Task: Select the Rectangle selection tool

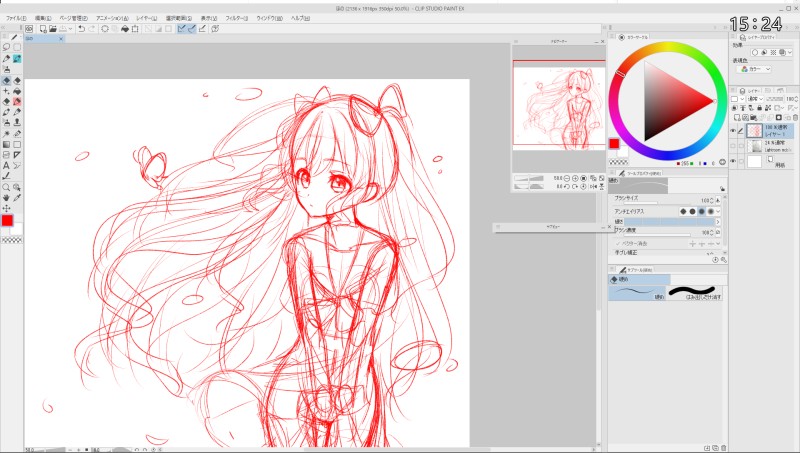Action: (x=17, y=47)
